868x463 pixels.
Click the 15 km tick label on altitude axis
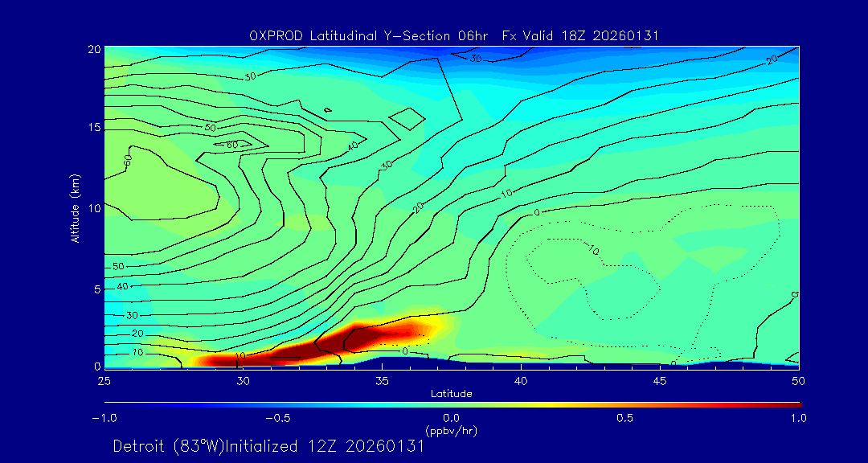[x=94, y=127]
